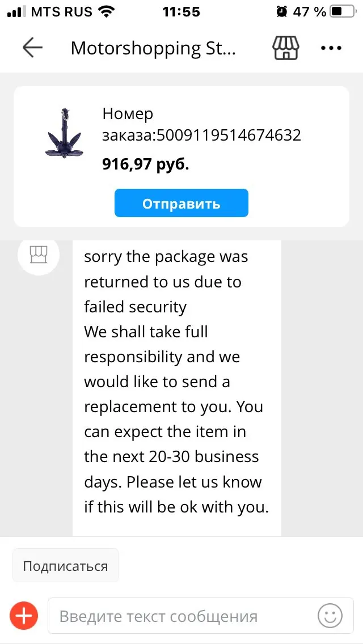Tap the cellular signal bars

pos(16,11)
